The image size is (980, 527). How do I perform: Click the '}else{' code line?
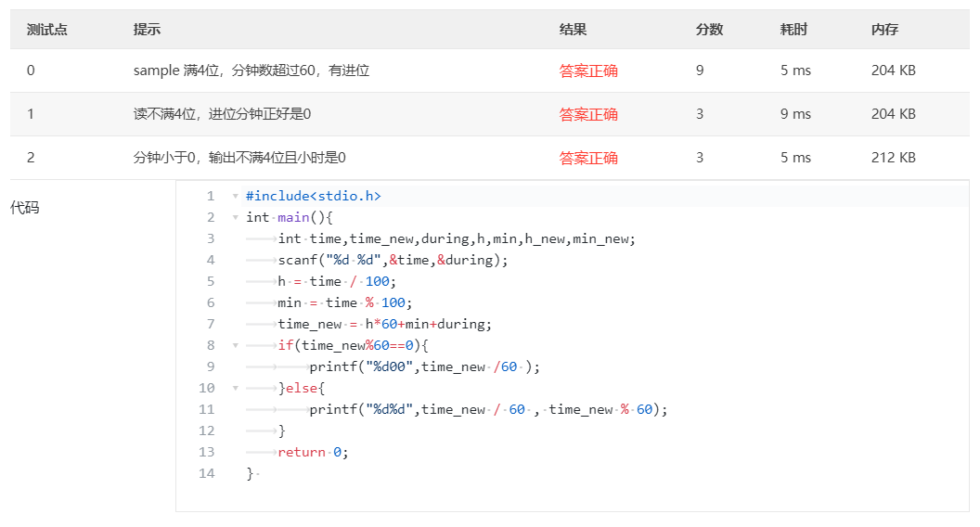pyautogui.click(x=302, y=388)
